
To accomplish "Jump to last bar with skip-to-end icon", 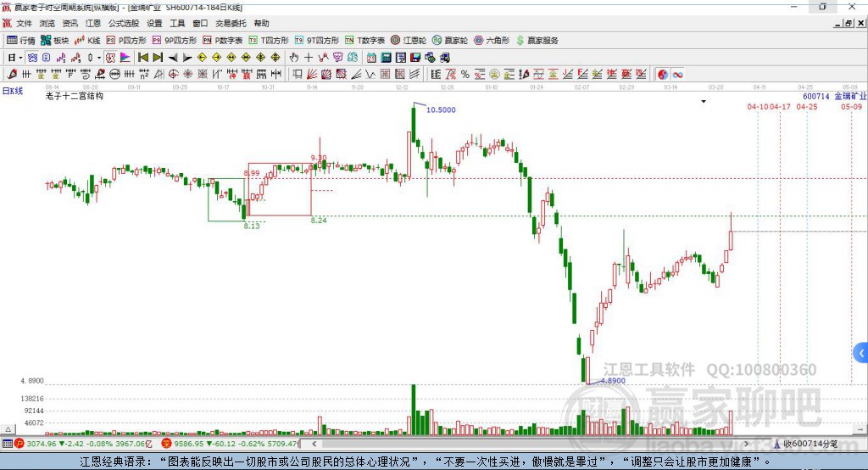I will click(158, 58).
